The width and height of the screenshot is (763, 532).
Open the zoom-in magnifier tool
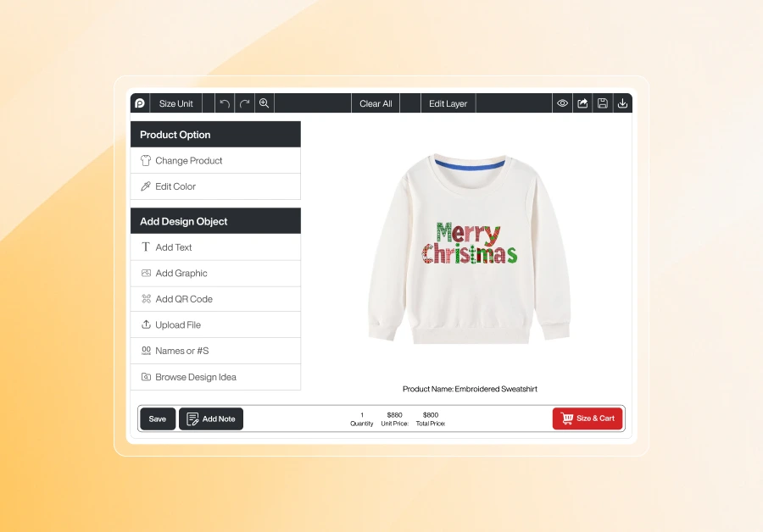[x=265, y=103]
